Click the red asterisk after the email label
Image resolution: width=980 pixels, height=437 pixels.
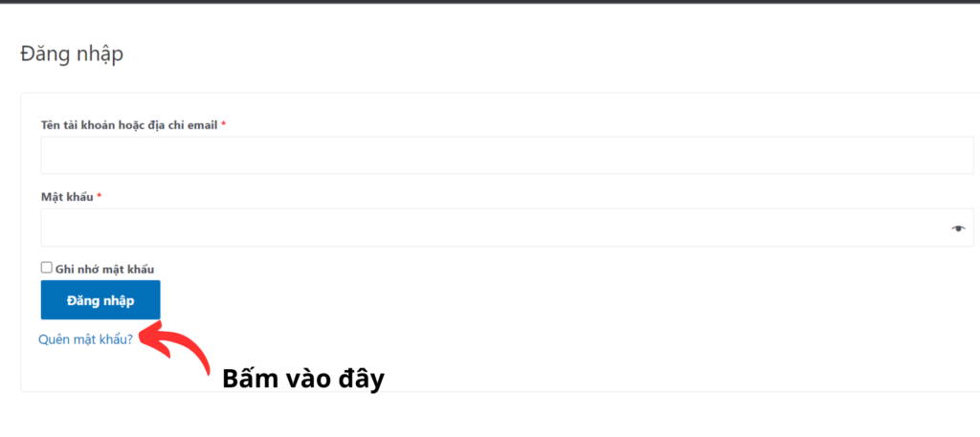(x=224, y=125)
